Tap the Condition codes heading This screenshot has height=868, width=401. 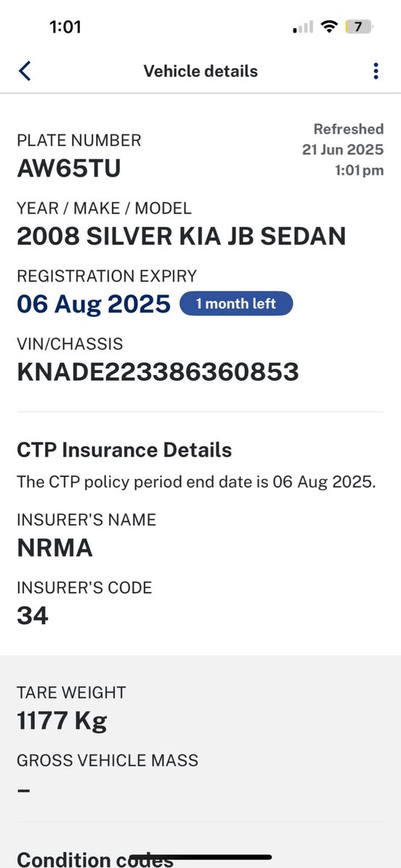point(94,859)
